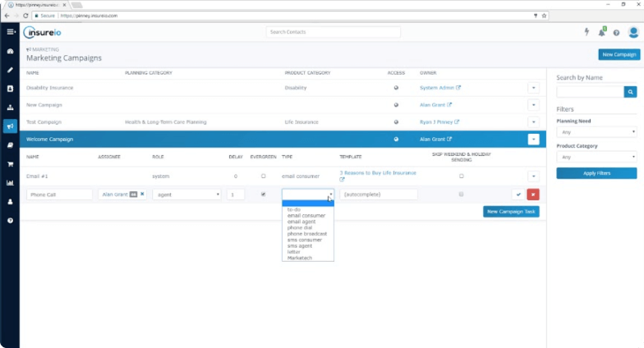Expand actions dropdown for Email #1 task
The height and width of the screenshot is (348, 644).
[534, 176]
